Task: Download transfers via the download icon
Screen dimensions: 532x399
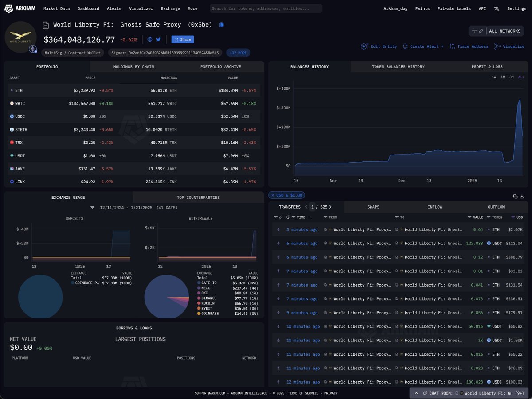Action: tap(522, 196)
